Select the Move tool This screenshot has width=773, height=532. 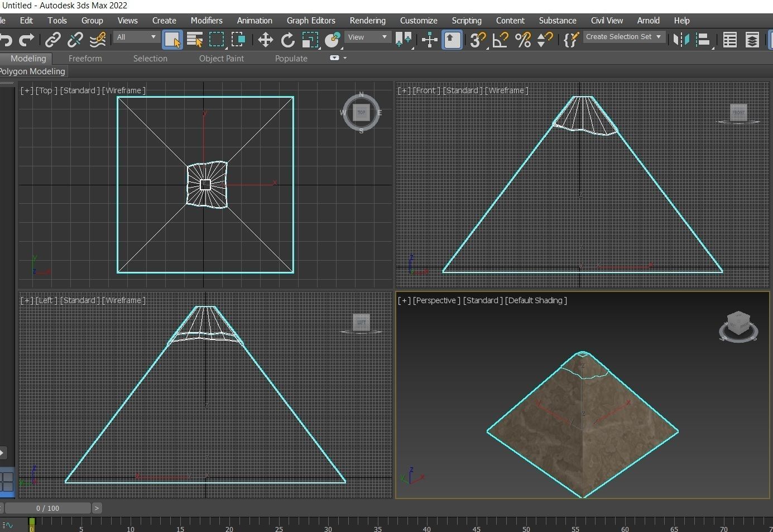pyautogui.click(x=265, y=40)
